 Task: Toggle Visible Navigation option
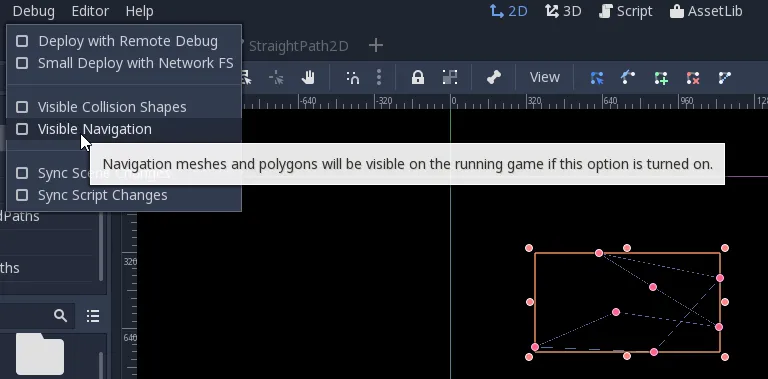(124, 129)
